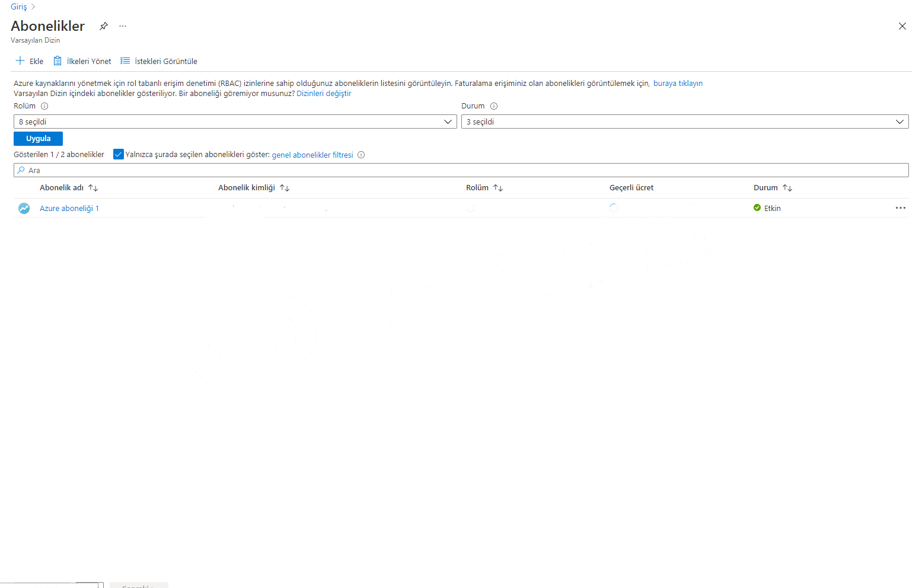Uncheck 'Yalnızca şurada seçilen abonelikleri göster' checkbox
Image resolution: width=922 pixels, height=588 pixels.
point(119,155)
